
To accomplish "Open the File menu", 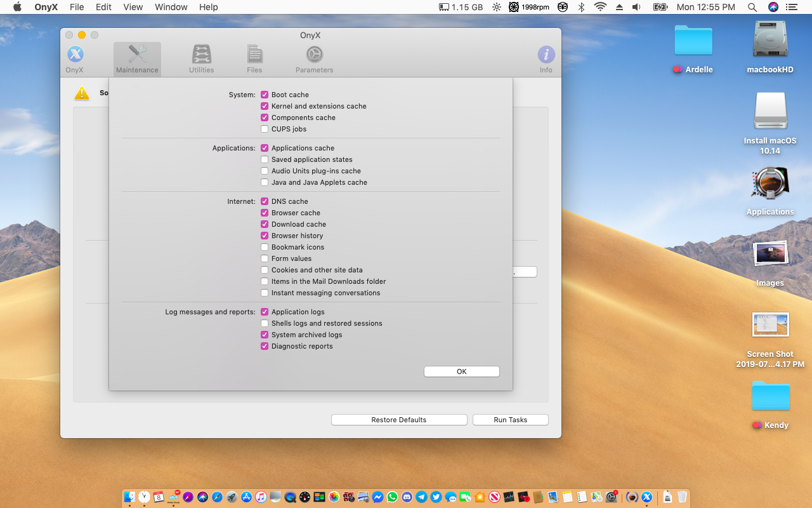I will coord(77,7).
